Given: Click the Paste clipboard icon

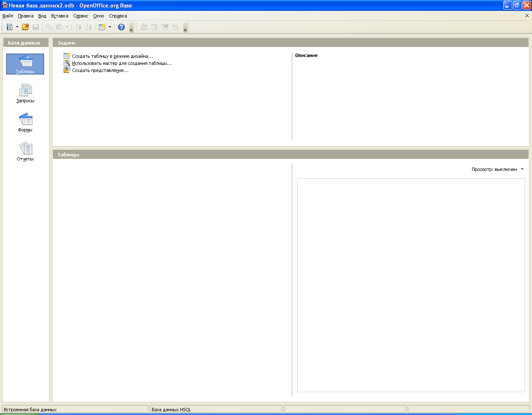Looking at the screenshot, I should [x=59, y=27].
